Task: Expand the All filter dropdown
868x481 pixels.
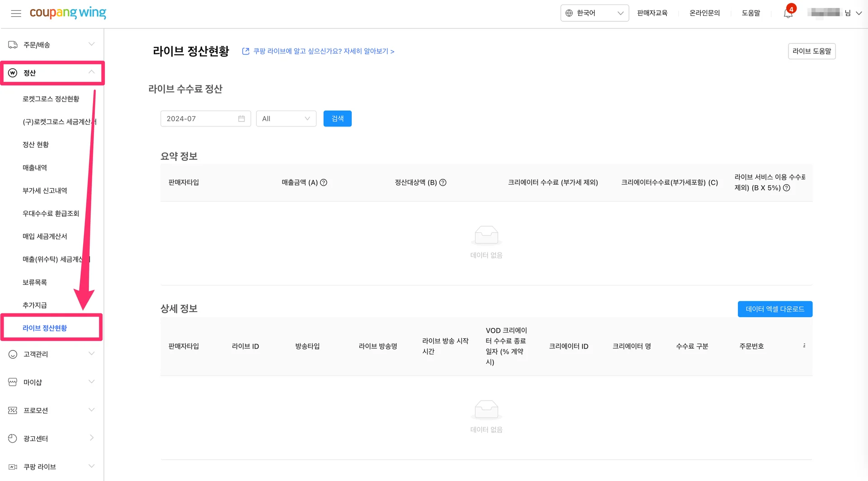Action: (x=286, y=118)
